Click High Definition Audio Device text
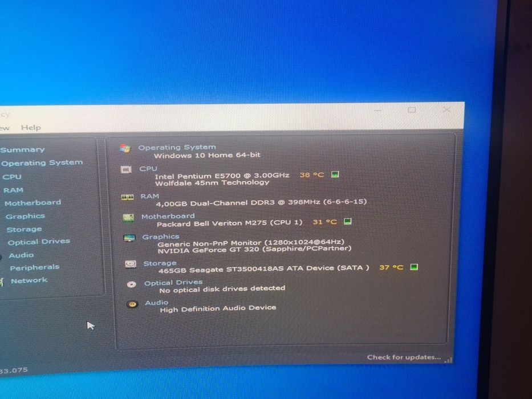 pos(218,309)
